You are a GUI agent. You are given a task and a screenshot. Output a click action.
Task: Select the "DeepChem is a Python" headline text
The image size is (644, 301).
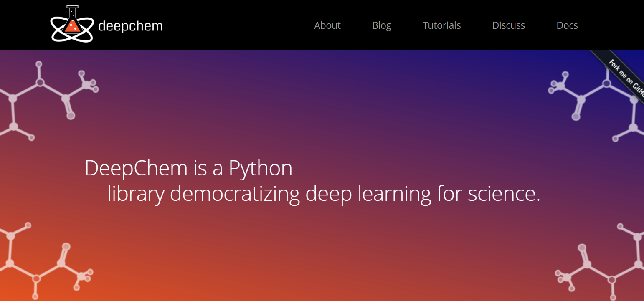point(189,168)
